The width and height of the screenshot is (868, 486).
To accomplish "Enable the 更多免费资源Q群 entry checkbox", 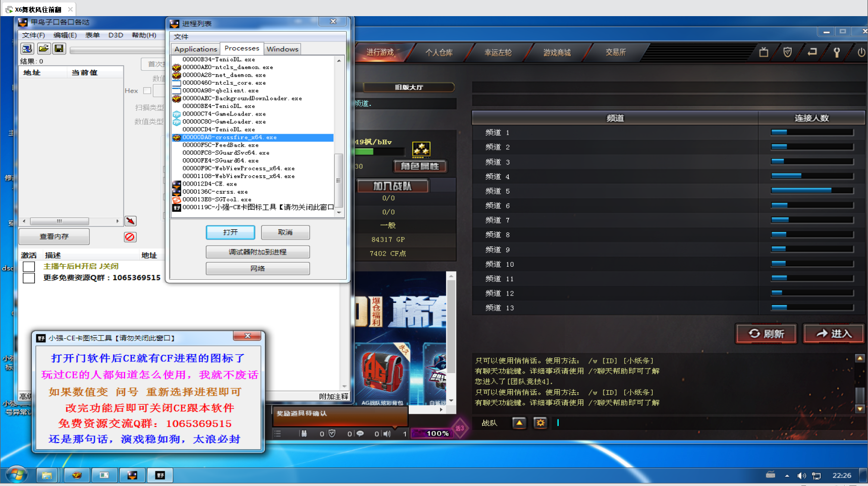I will pos(29,278).
